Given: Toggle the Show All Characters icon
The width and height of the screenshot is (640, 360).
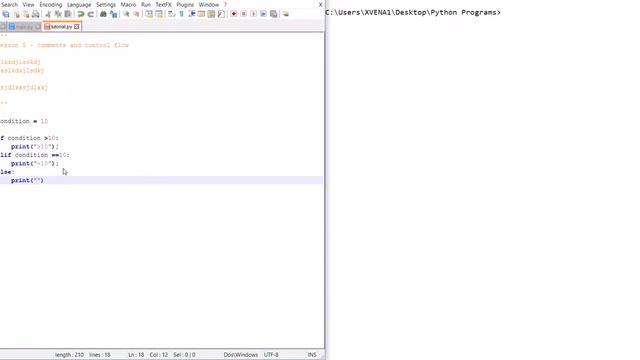Looking at the screenshot, I should pyautogui.click(x=182, y=14).
